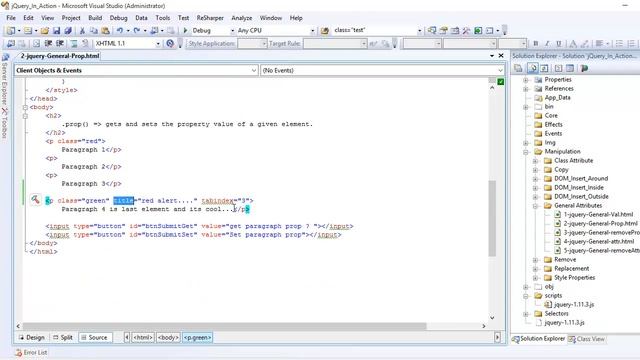Open the Debug configuration dropdown
This screenshot has width=640, height=360.
232,31
